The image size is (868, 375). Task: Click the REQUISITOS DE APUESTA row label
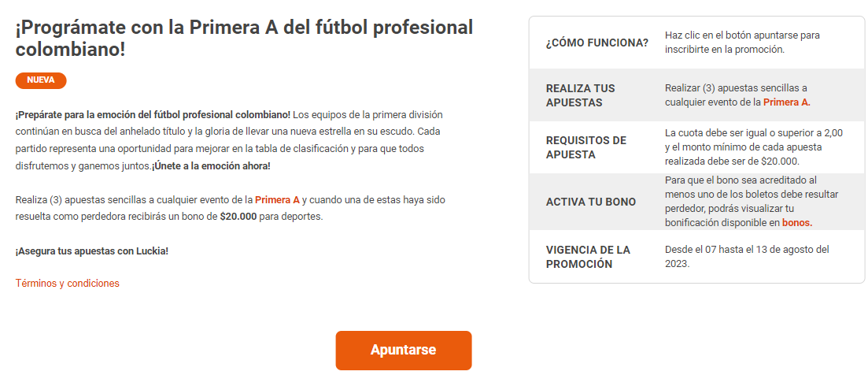coord(586,147)
